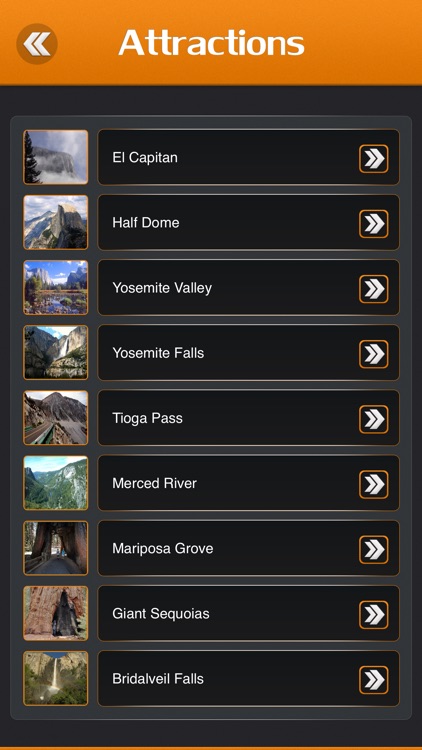The height and width of the screenshot is (750, 422).
Task: Tap the Bridalveil Falls text label
Action: pos(158,678)
